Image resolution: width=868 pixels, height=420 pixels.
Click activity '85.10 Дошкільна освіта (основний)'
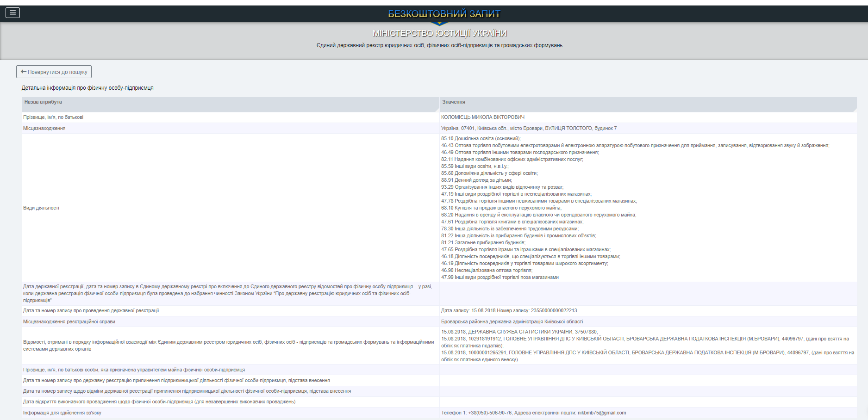pyautogui.click(x=481, y=139)
